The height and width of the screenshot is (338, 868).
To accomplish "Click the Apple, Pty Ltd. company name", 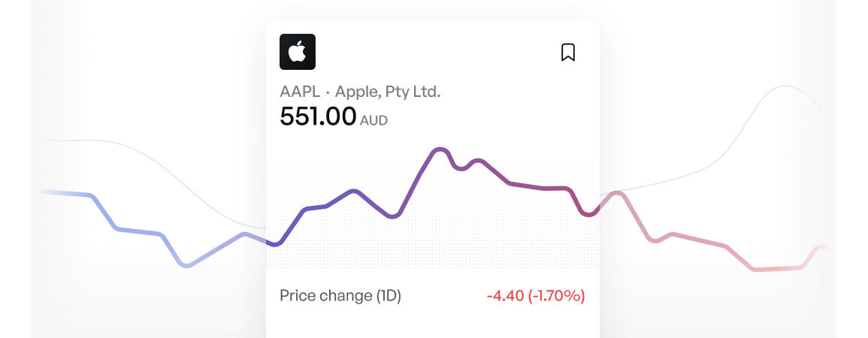I will pos(388,92).
